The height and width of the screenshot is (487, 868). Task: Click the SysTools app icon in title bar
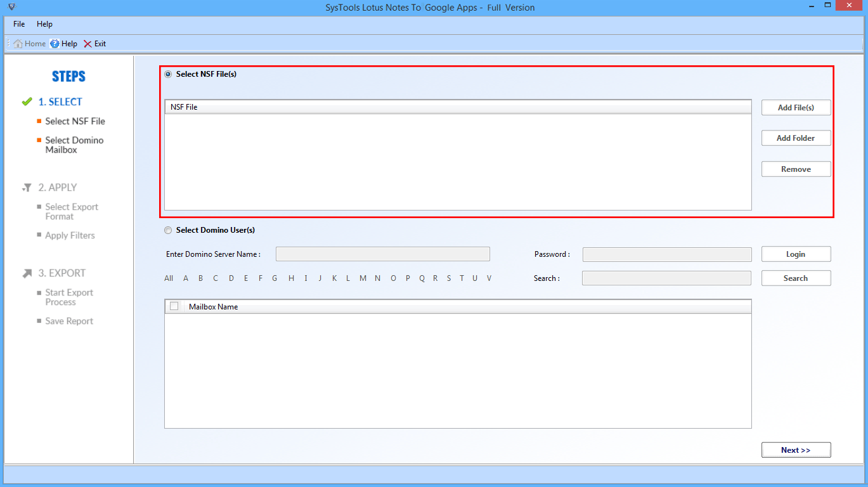12,7
